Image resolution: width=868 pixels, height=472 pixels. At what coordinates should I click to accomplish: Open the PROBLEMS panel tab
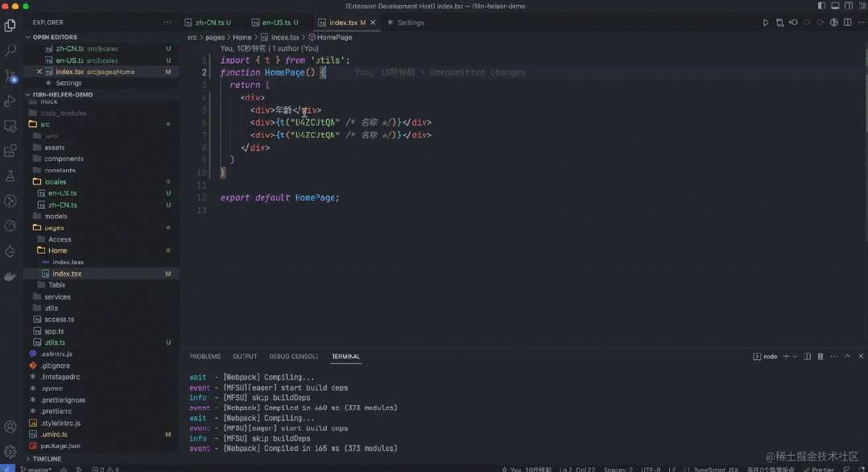tap(205, 357)
